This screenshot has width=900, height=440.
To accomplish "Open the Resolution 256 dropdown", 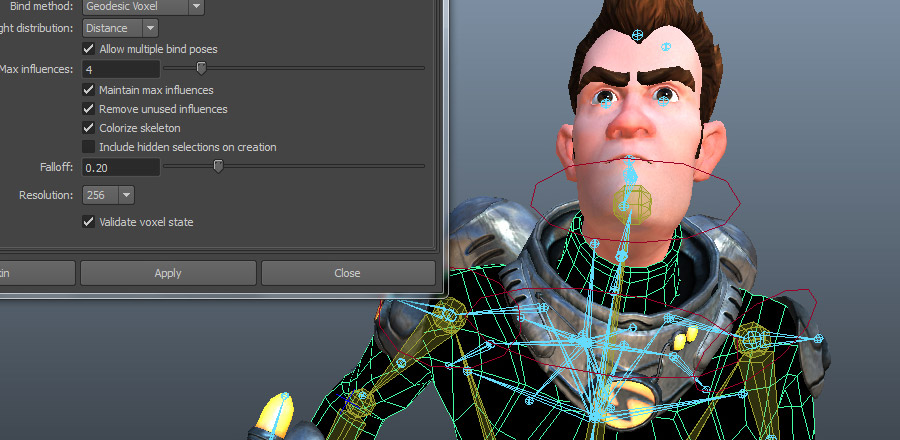I will pyautogui.click(x=109, y=195).
